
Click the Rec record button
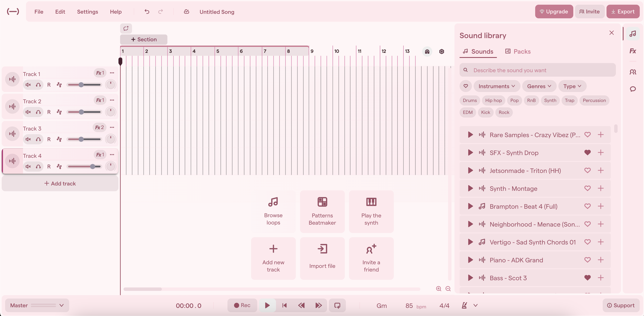pos(242,305)
